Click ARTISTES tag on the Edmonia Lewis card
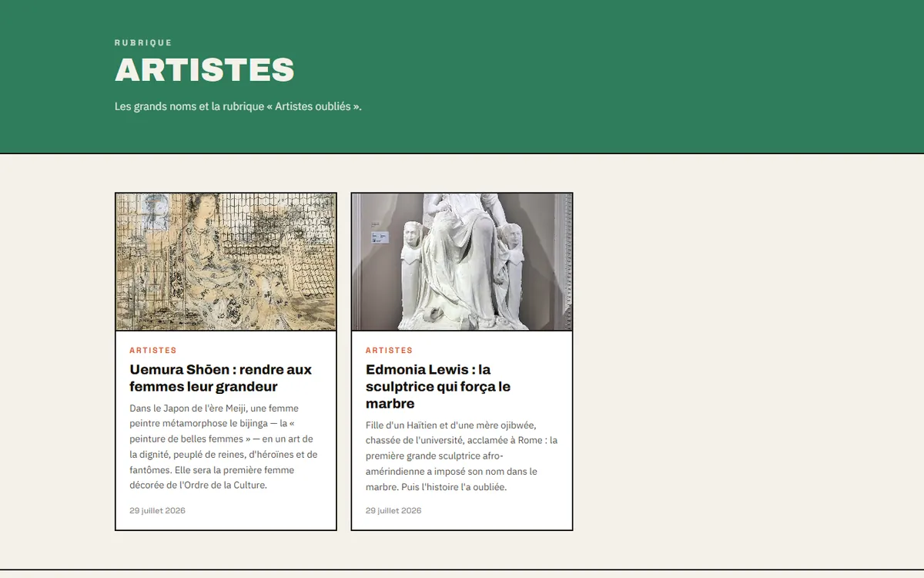The width and height of the screenshot is (924, 578). pos(390,351)
